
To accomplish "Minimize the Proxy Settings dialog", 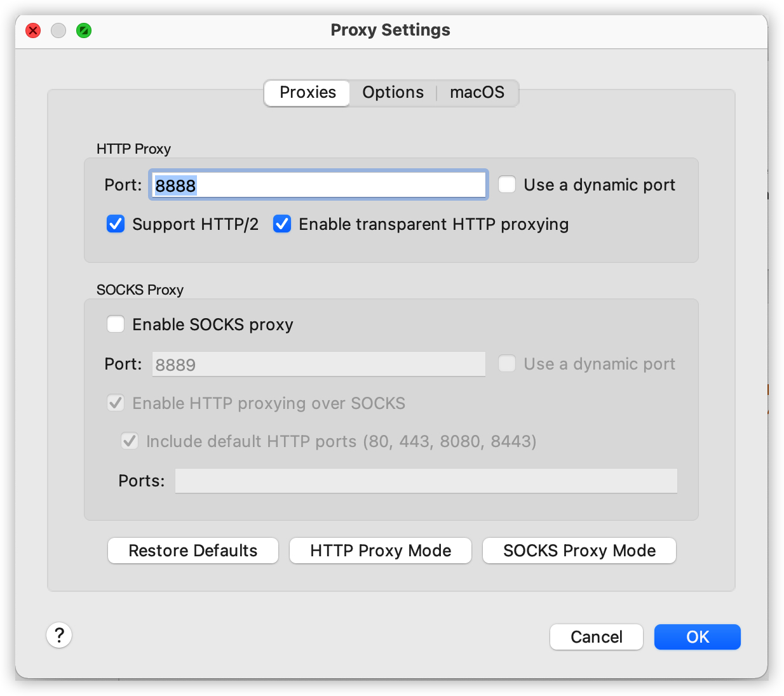I will click(58, 30).
